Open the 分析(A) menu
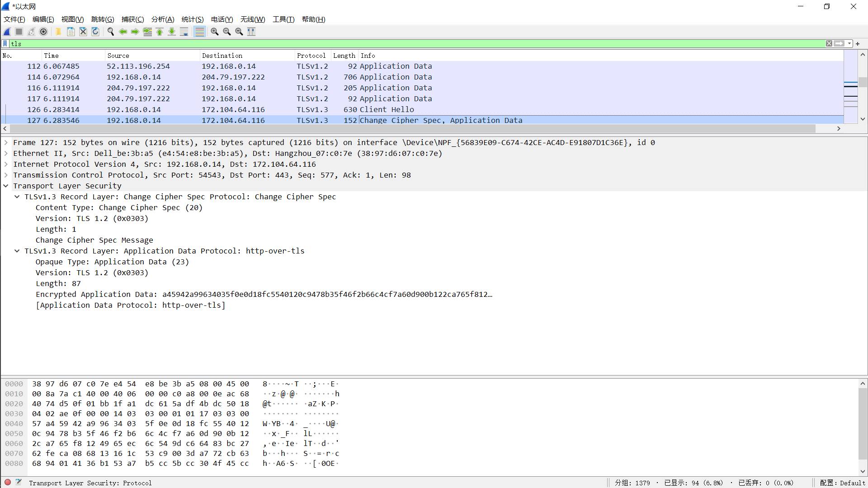Image resolution: width=868 pixels, height=488 pixels. 162,19
